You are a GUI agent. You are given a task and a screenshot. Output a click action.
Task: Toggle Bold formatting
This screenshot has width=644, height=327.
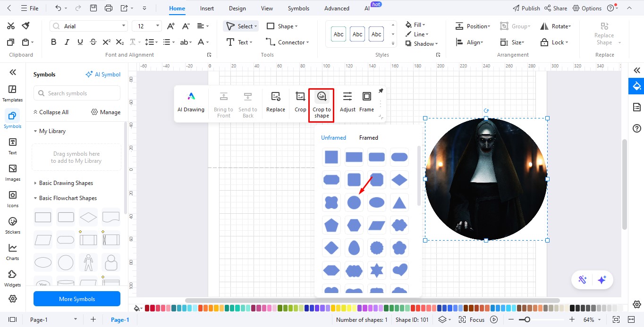[x=54, y=42]
